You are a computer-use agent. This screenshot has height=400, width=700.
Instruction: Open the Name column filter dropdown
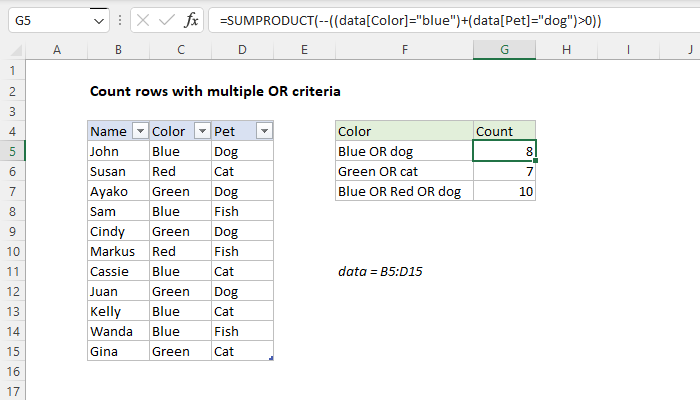click(x=140, y=131)
